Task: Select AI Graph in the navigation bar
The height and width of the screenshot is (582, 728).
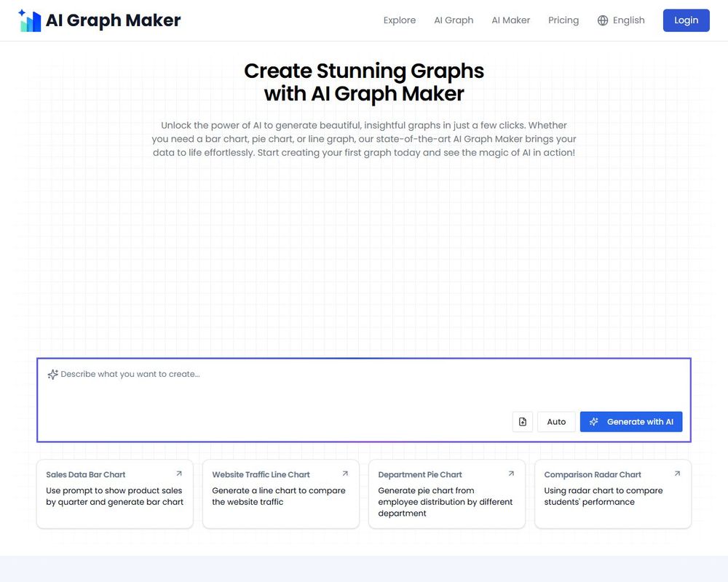Action: point(454,20)
